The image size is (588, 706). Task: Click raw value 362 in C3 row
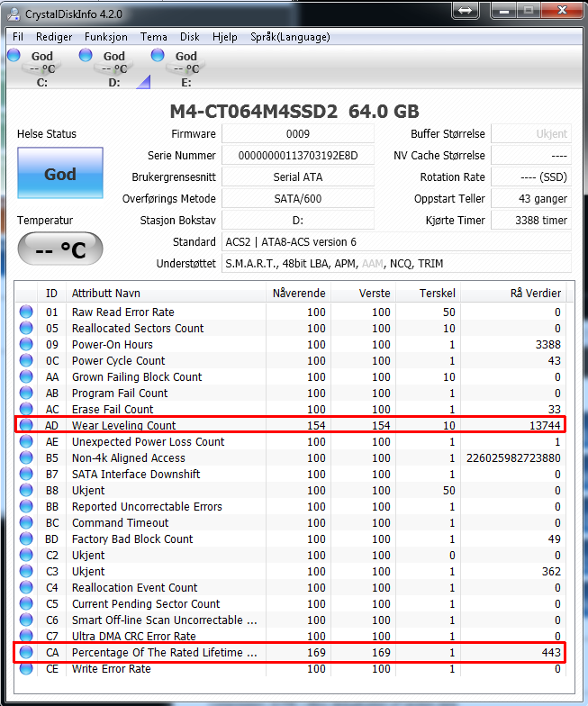pos(551,571)
